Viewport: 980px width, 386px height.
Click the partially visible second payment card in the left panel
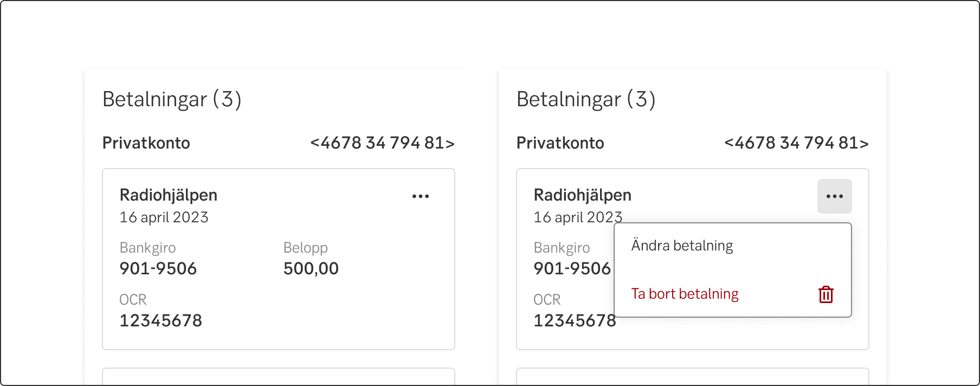click(278, 377)
